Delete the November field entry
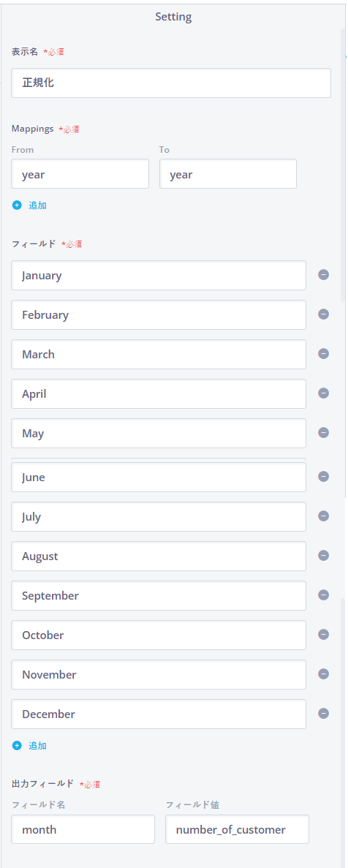The height and width of the screenshot is (868, 348). (324, 673)
